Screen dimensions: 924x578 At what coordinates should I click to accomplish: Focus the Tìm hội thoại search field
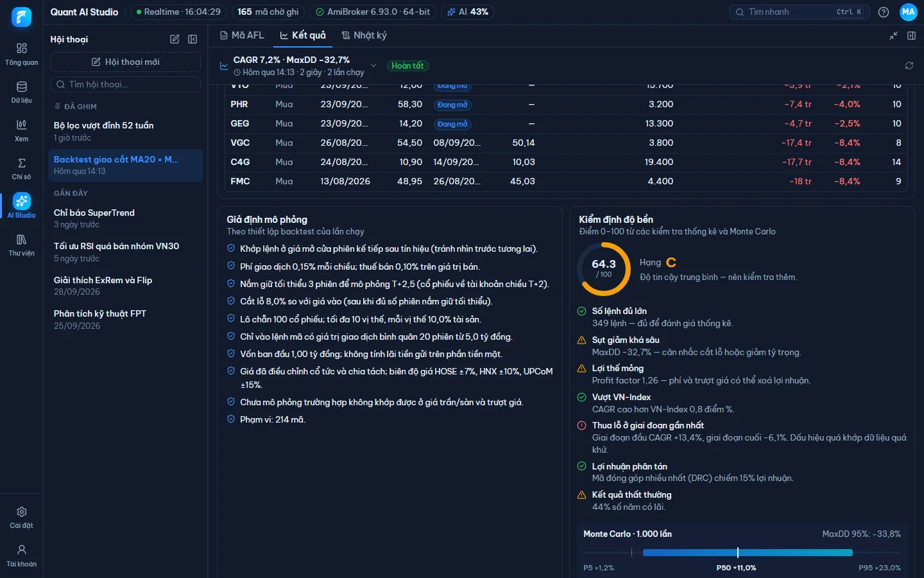click(126, 84)
